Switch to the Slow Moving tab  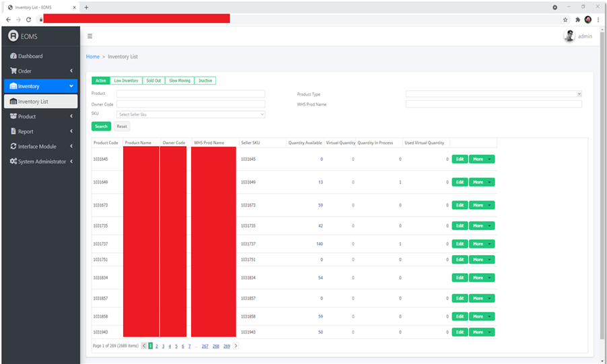pyautogui.click(x=180, y=81)
